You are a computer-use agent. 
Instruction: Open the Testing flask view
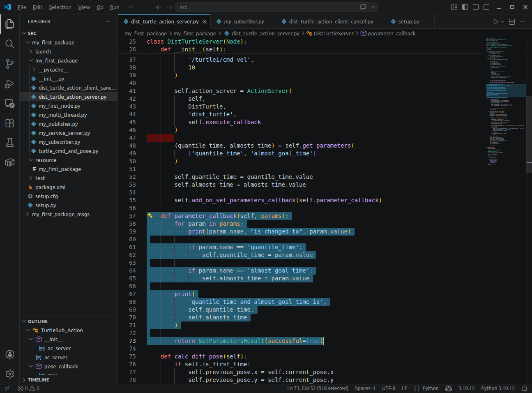[10, 143]
